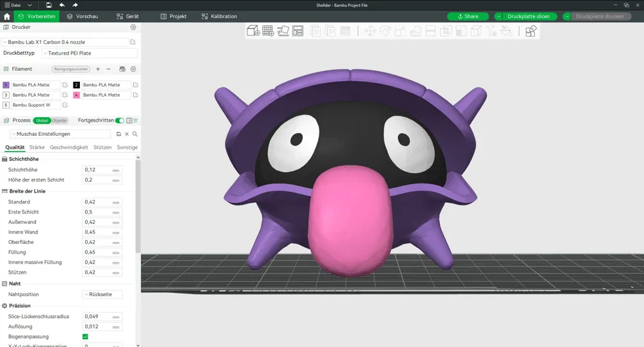Screen dimensions: 644x347
Task: Select the Cut tool icon
Action: [x=430, y=31]
